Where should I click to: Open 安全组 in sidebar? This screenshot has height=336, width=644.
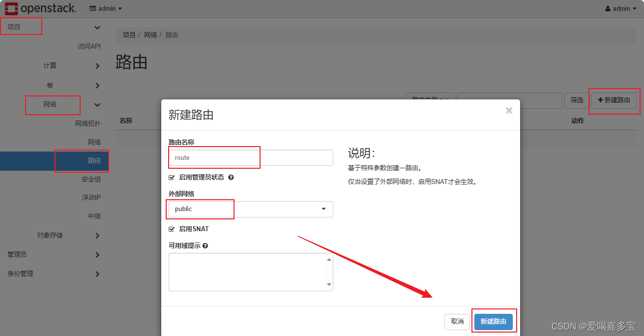pos(91,179)
